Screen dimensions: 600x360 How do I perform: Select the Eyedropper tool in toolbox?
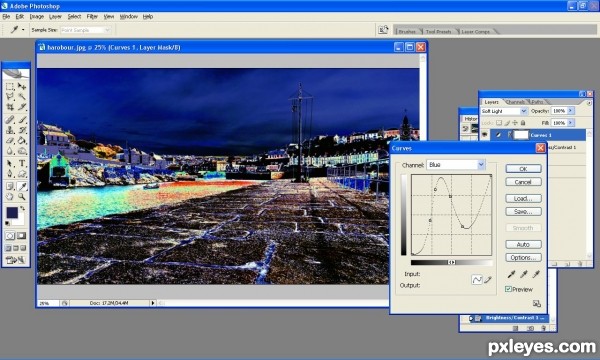point(22,186)
